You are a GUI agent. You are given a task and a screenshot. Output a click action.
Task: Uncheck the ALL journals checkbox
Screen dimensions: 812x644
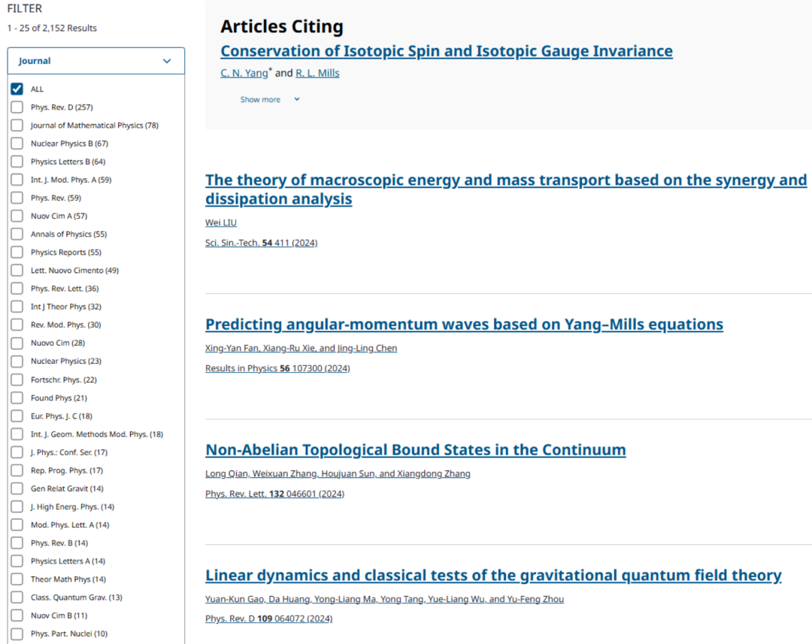[x=17, y=89]
